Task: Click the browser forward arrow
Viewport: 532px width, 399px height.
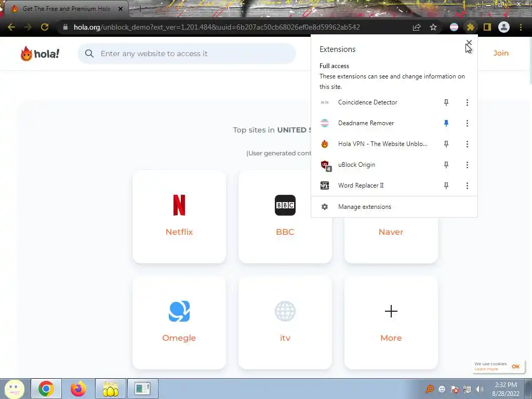Action: click(x=28, y=27)
